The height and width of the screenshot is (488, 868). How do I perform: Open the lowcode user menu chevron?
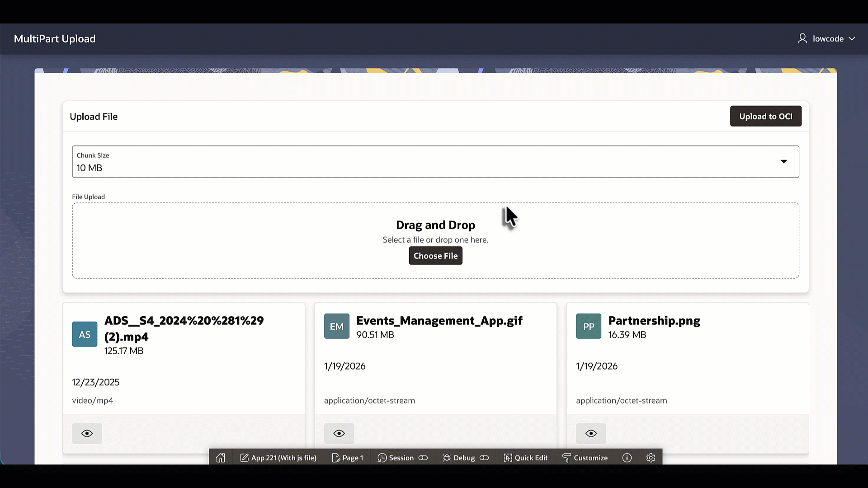pos(852,38)
